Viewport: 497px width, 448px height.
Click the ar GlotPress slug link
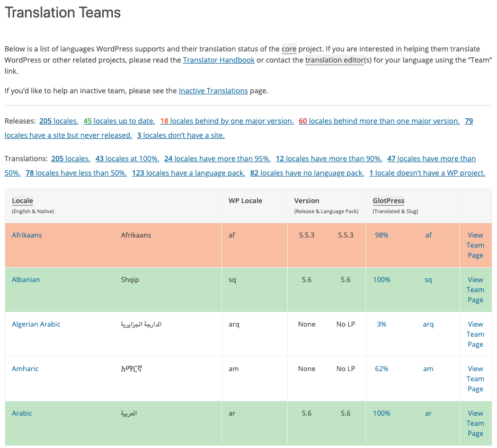point(428,413)
